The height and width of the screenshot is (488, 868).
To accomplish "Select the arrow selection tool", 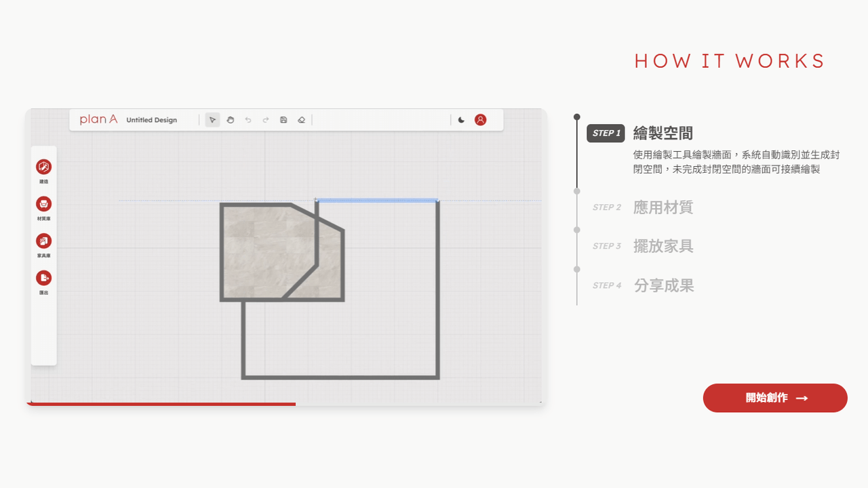I will point(212,119).
